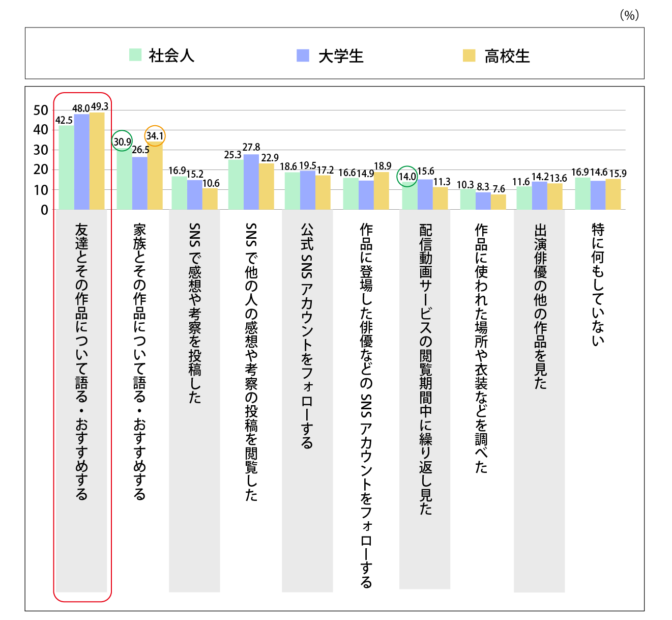672x620 pixels.
Task: Click the 49.3 value label
Action: click(100, 106)
